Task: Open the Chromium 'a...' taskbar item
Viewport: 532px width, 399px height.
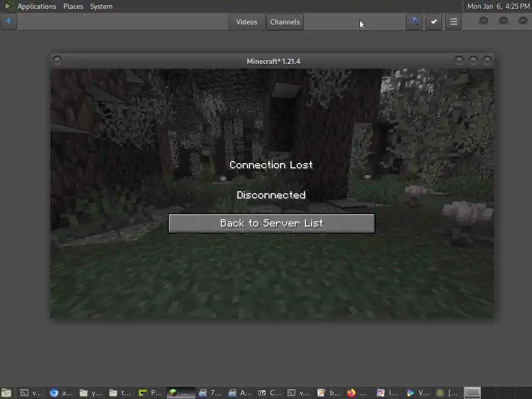Action: click(61, 393)
